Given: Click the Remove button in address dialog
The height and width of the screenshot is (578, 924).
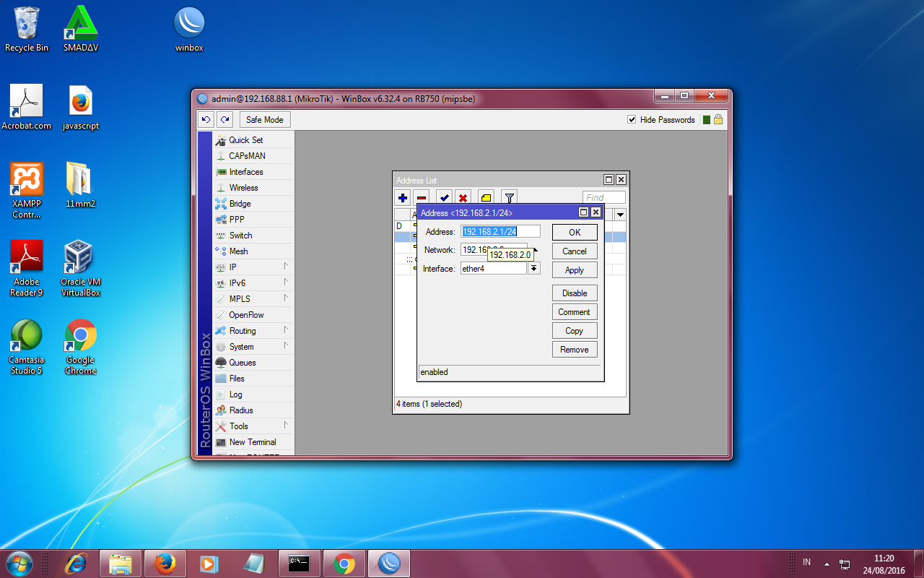Looking at the screenshot, I should (575, 350).
